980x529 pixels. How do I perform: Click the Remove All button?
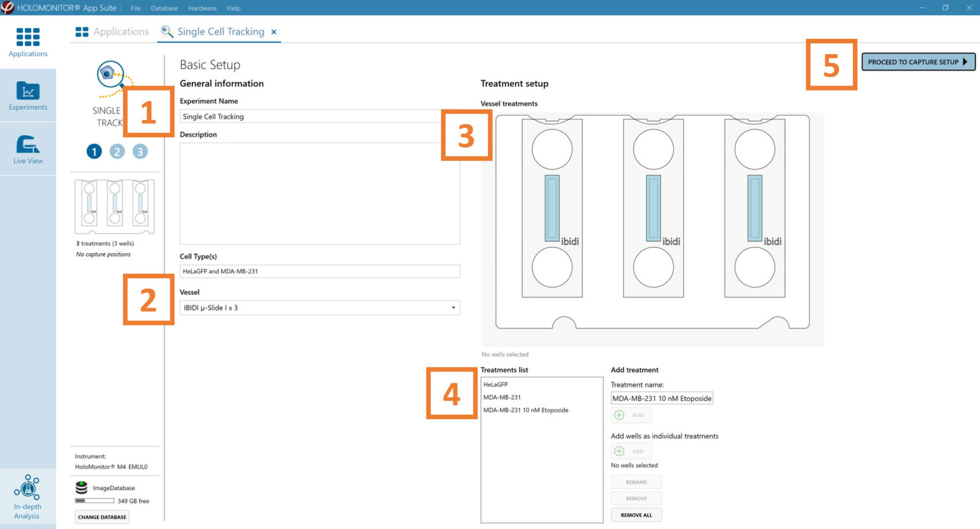636,515
